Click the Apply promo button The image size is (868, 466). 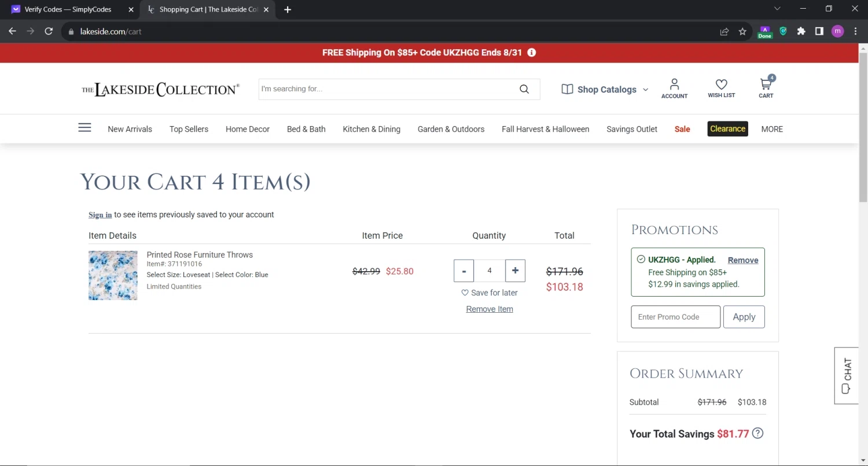[744, 317]
